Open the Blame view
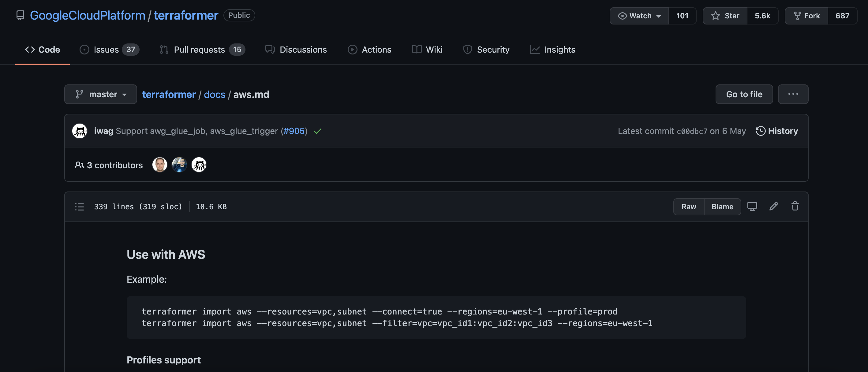This screenshot has height=372, width=868. 722,207
